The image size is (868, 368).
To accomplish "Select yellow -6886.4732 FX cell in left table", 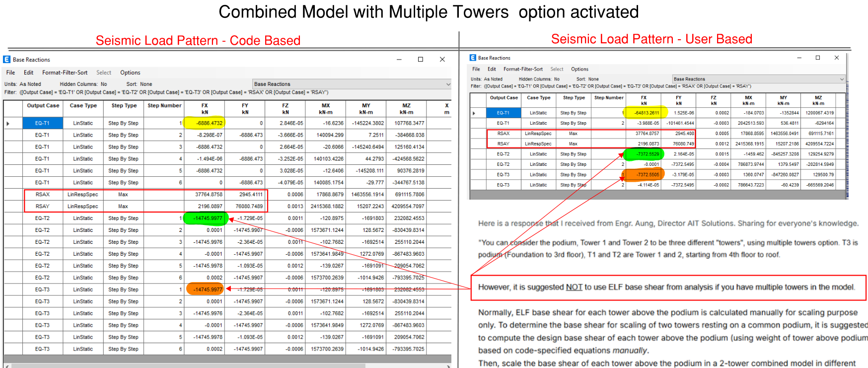I will click(x=205, y=123).
